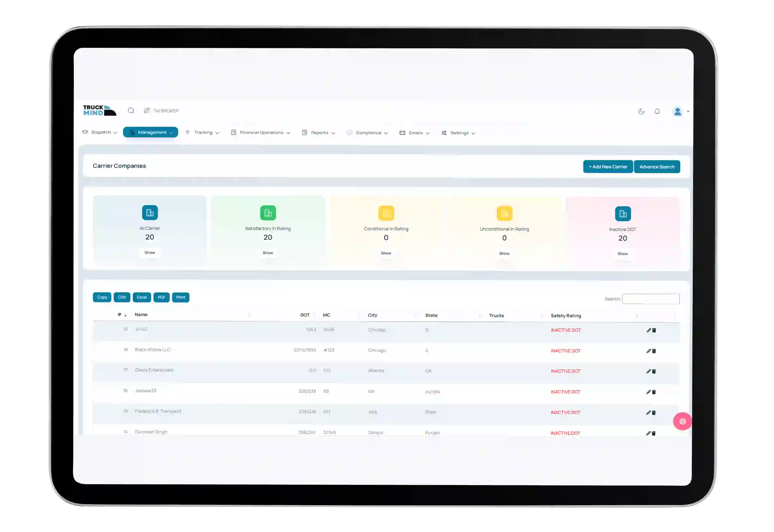Open the search by clicking the magnifier icon
Screen dimensions: 774x532
click(x=131, y=110)
